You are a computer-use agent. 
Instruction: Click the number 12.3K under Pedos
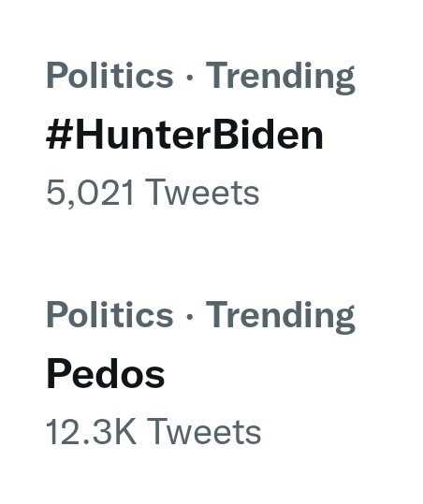(x=92, y=431)
